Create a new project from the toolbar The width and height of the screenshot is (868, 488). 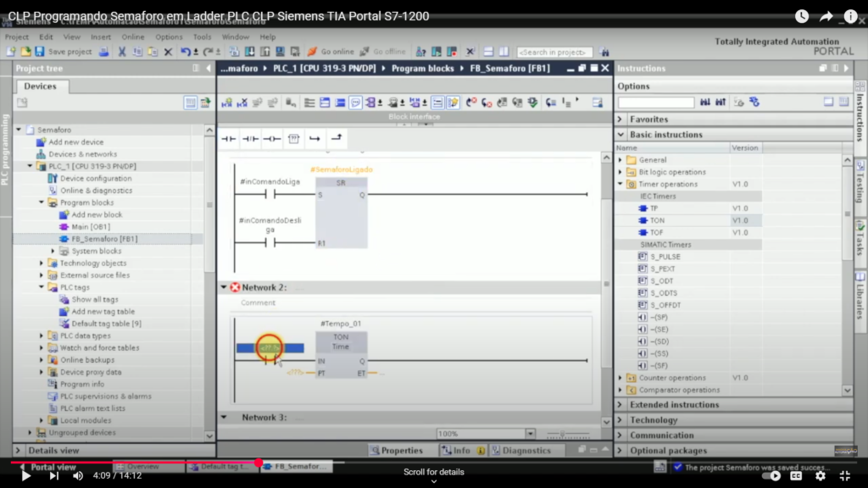click(10, 52)
